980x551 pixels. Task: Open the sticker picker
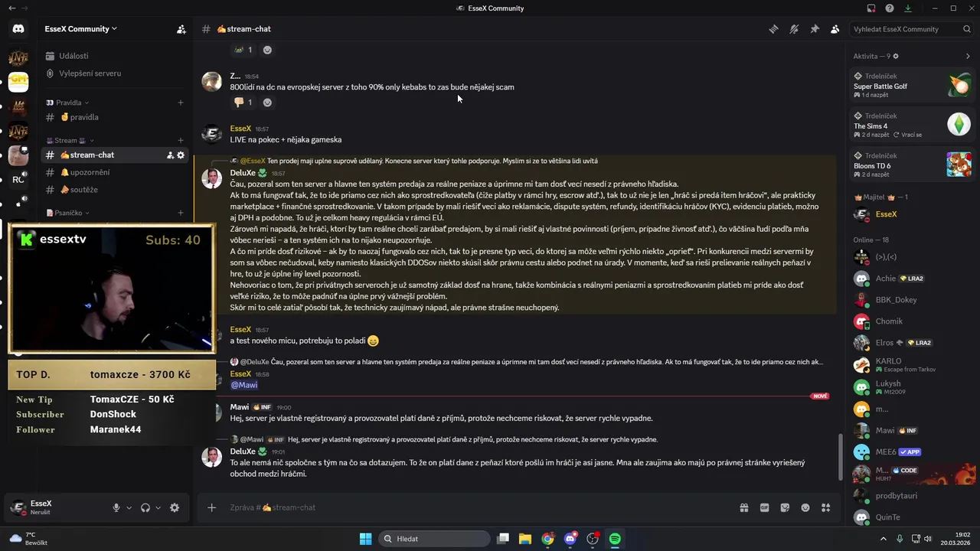pos(785,507)
